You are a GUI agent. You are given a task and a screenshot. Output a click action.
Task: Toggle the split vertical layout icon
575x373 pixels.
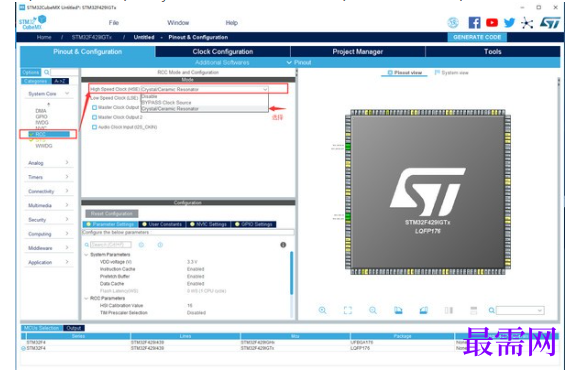click(x=449, y=310)
